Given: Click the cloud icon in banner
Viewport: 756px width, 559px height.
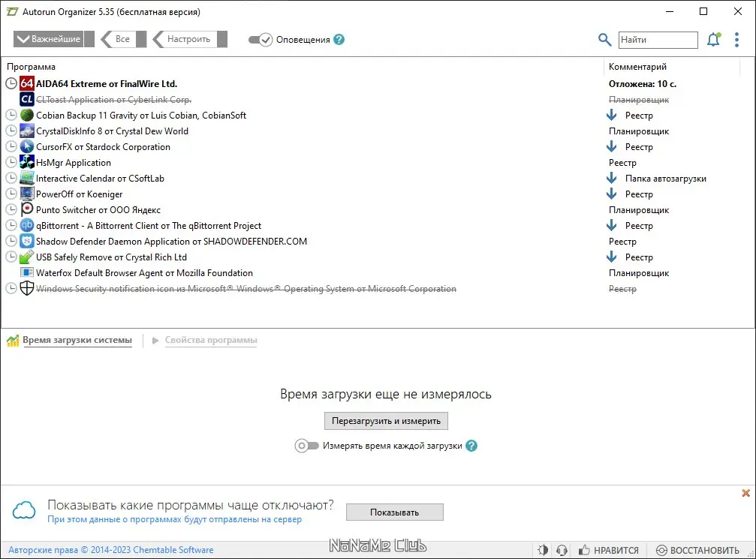Looking at the screenshot, I should click(x=23, y=509).
